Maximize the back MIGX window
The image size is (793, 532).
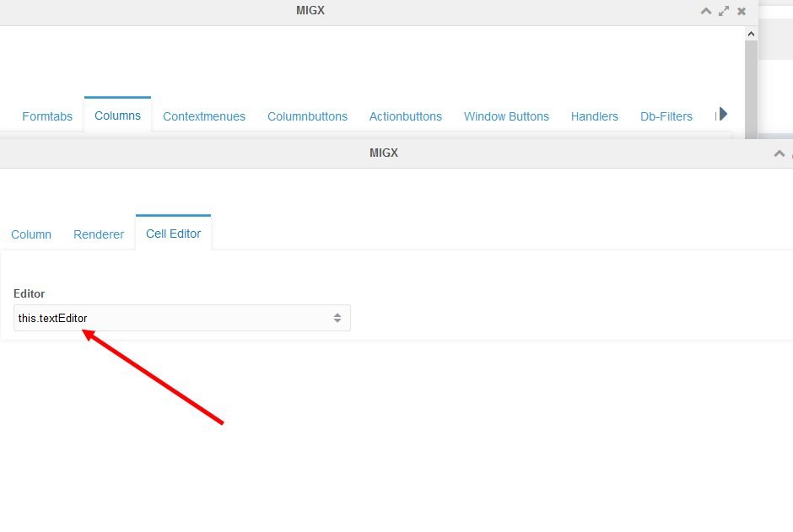[x=724, y=11]
